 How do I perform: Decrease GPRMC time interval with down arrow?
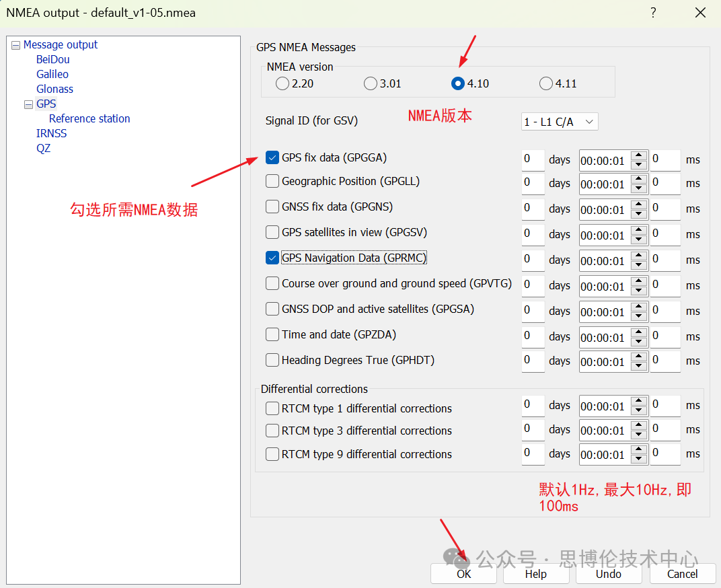(640, 265)
